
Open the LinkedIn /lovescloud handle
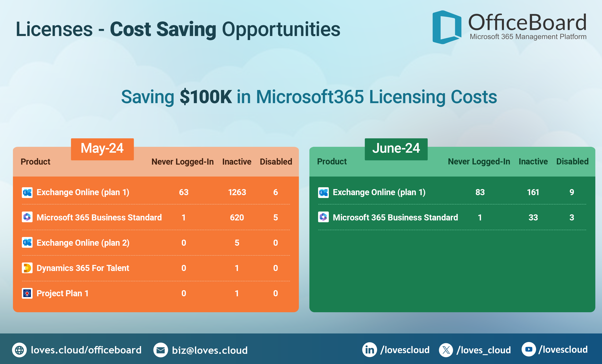pyautogui.click(x=405, y=350)
